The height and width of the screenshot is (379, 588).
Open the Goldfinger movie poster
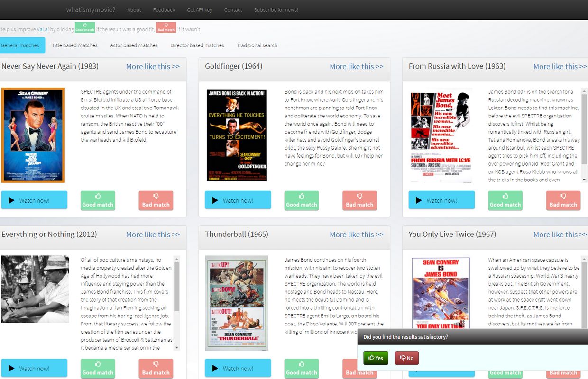coord(237,135)
